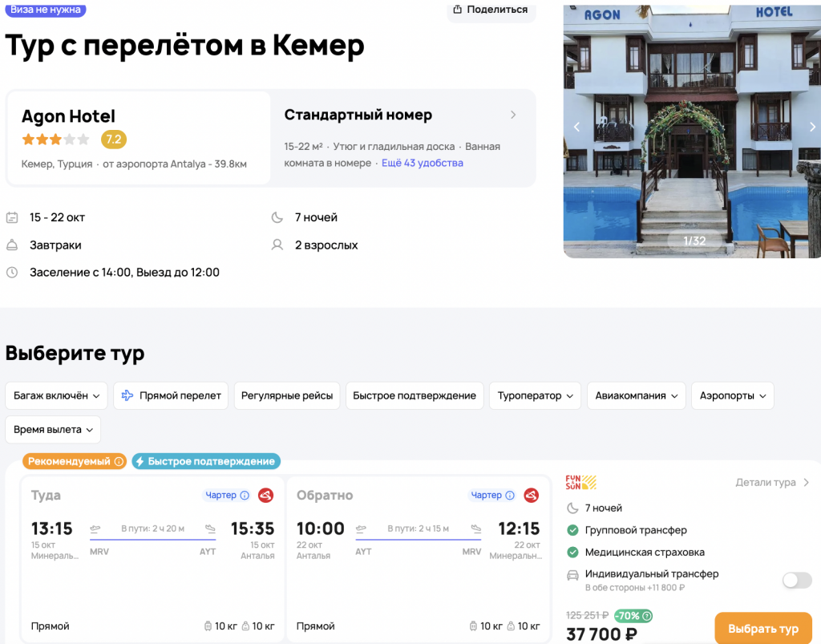Click next photo arrow on hotel image

coord(811,127)
